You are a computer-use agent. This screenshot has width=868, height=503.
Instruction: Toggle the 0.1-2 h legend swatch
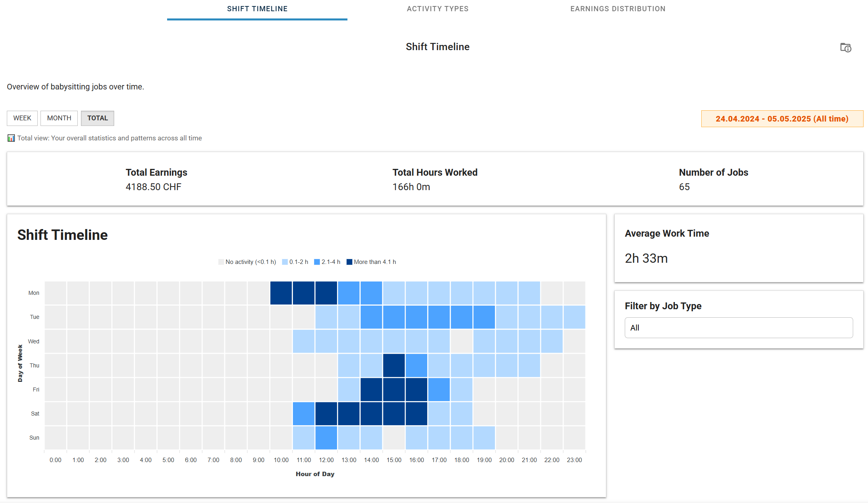(285, 262)
